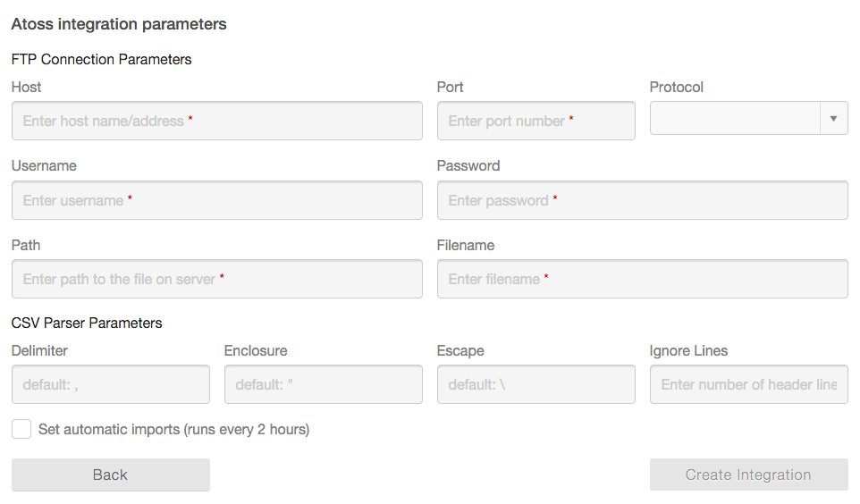
Task: Click the Escape character field
Action: (535, 384)
